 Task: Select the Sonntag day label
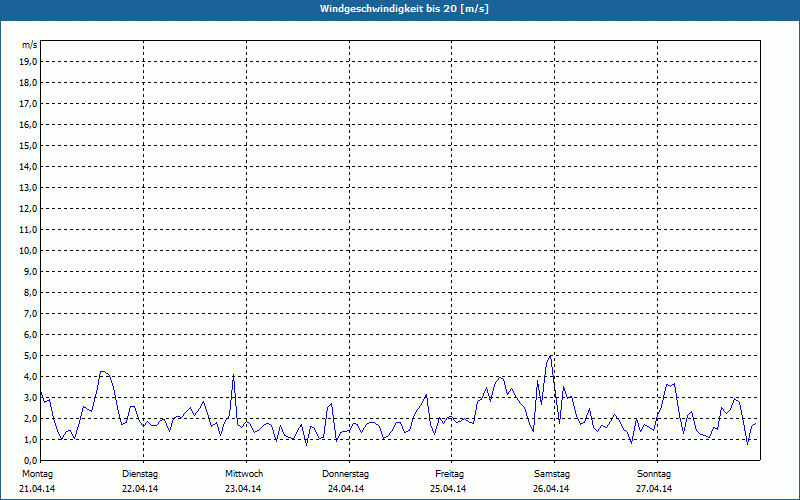[x=654, y=473]
